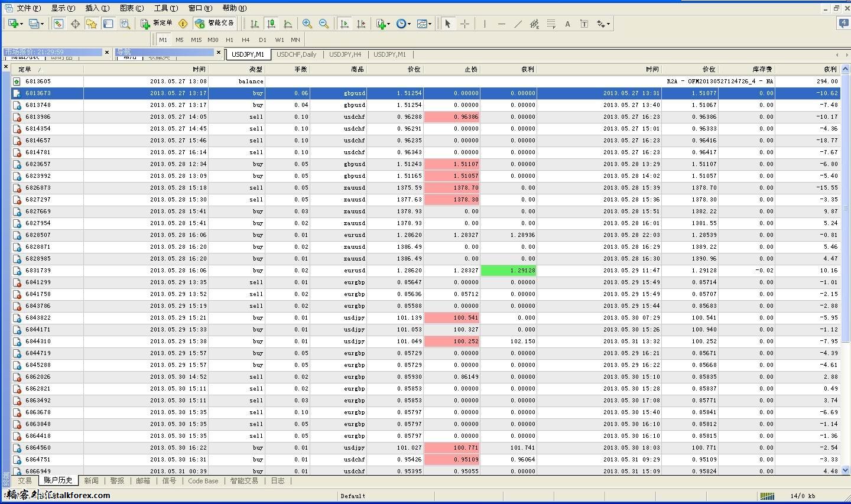Open the 文件 (File) menu
This screenshot has height=504, width=851.
click(x=28, y=8)
